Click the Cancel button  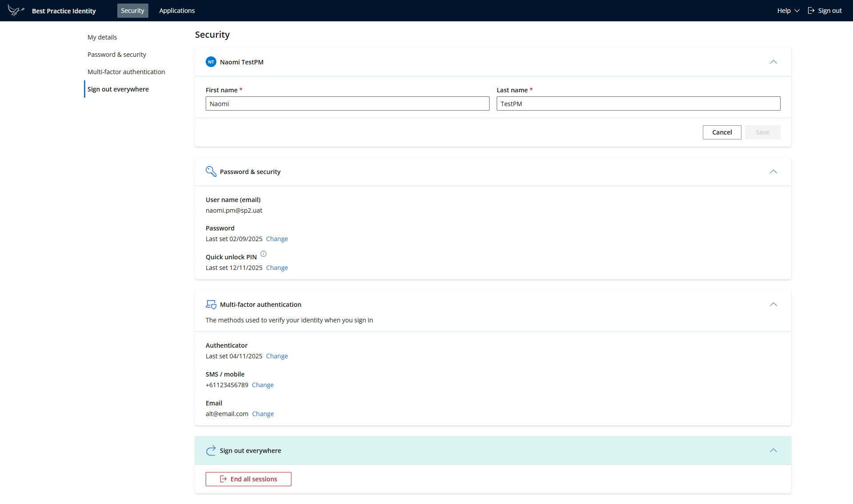tap(722, 132)
